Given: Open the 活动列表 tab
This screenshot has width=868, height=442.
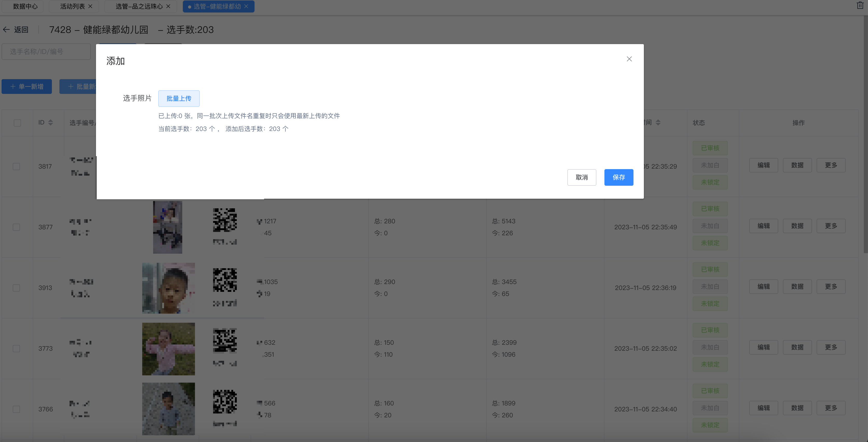Looking at the screenshot, I should [72, 6].
